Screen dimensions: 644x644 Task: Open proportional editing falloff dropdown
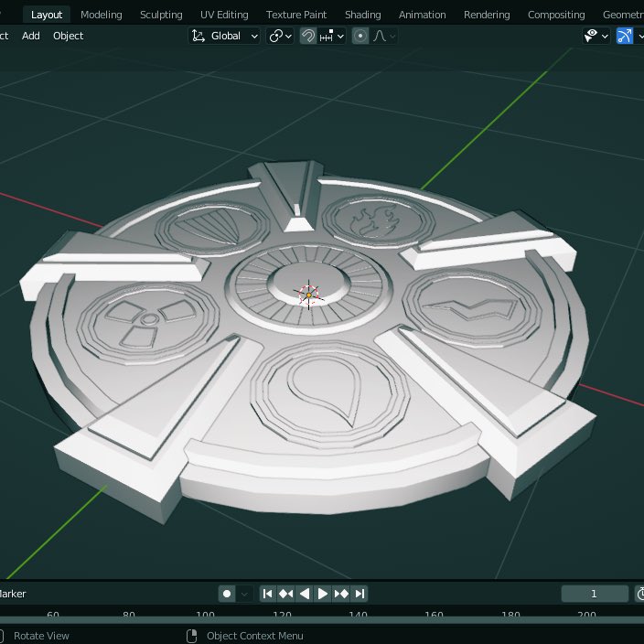pos(383,37)
